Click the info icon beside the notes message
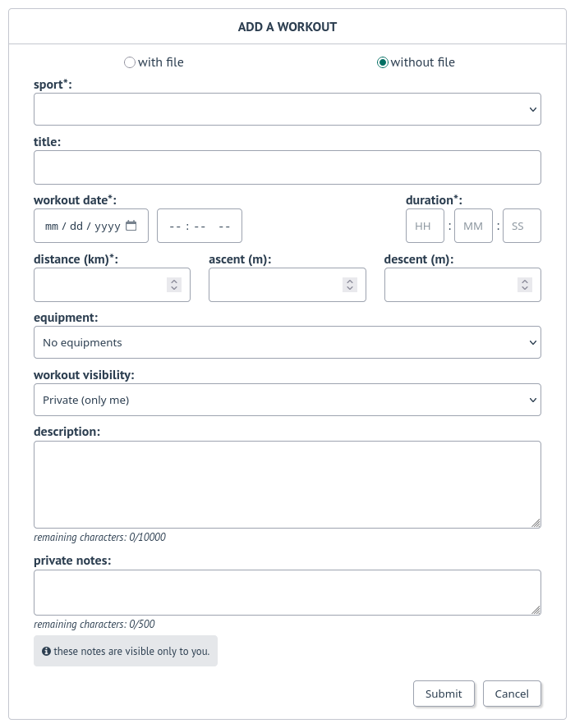Image resolution: width=575 pixels, height=728 pixels. point(46,650)
